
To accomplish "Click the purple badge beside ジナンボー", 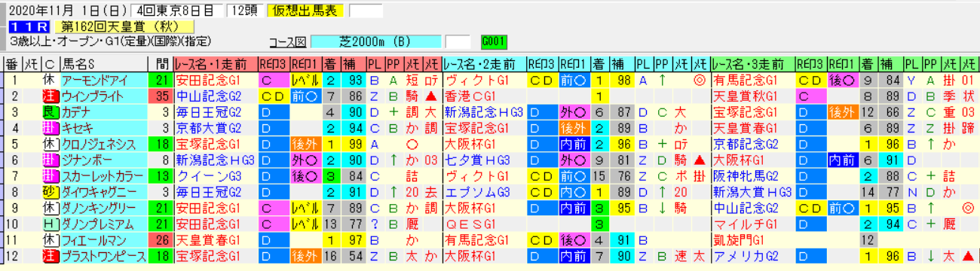I will tap(50, 160).
